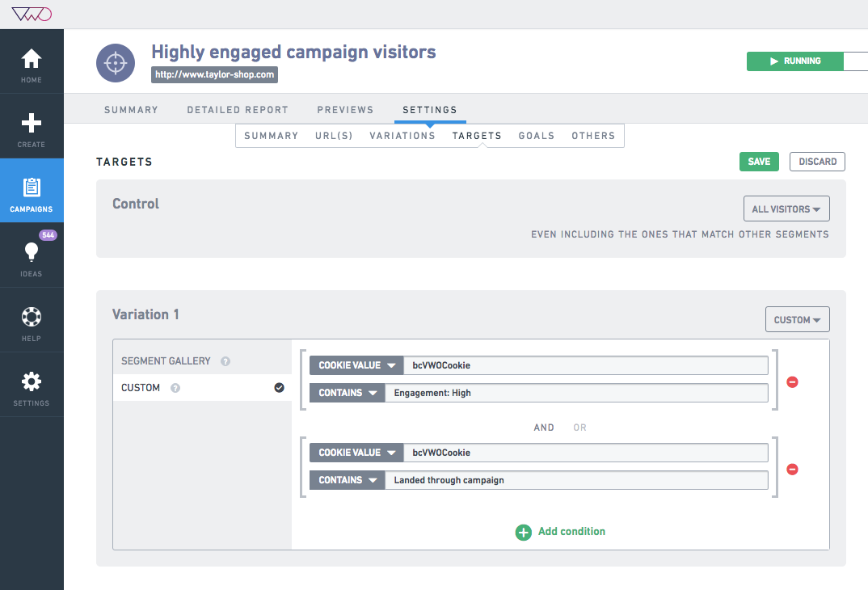Switch the condition logic to OR

coord(579,427)
